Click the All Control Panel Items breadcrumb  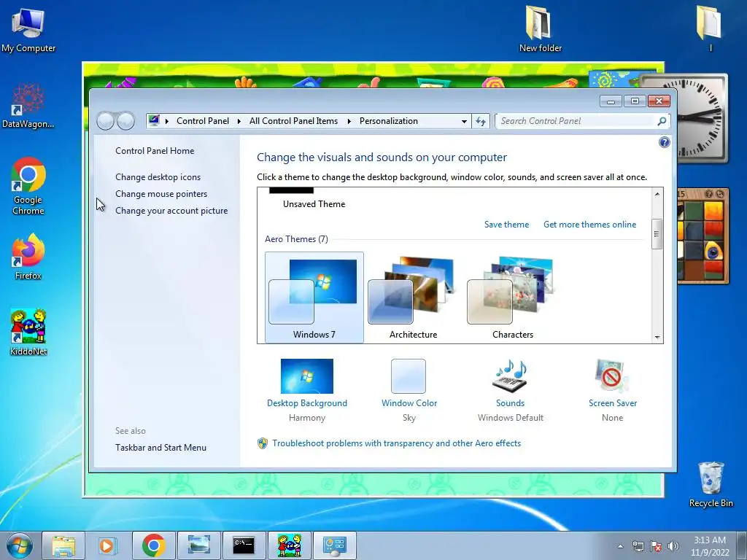293,121
